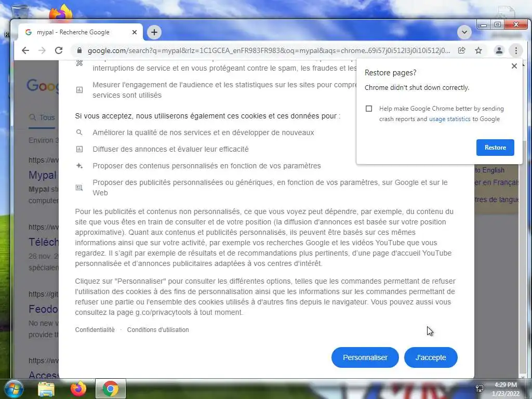The height and width of the screenshot is (399, 532).
Task: Click the taskbar clock showing 4:29 PM
Action: point(506,389)
